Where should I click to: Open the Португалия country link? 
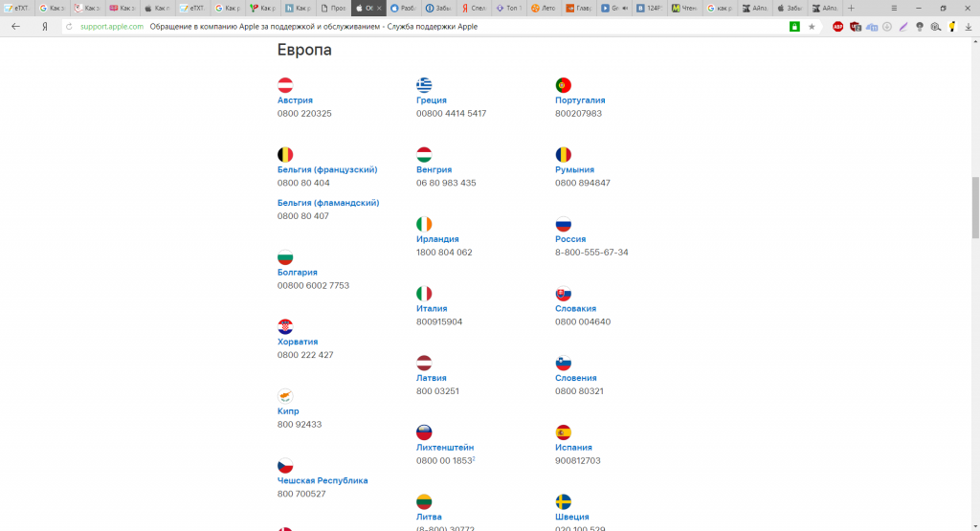click(x=580, y=100)
